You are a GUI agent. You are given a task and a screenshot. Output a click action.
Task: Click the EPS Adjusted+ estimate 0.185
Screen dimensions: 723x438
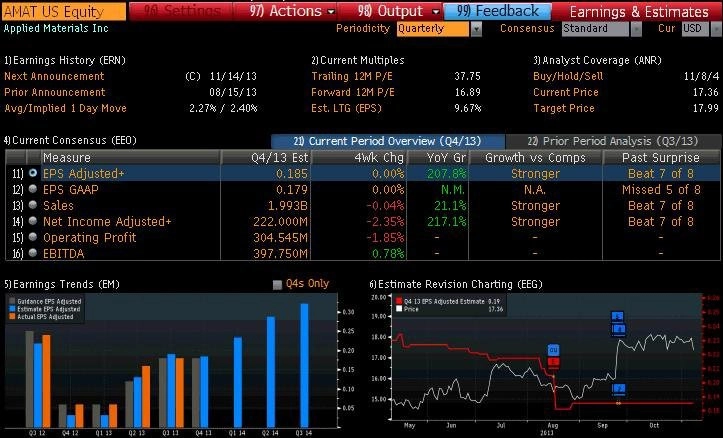coord(292,174)
